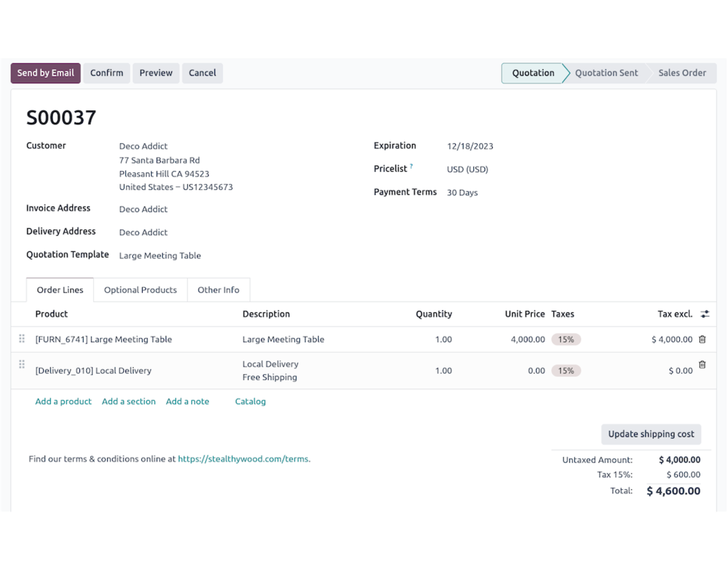This screenshot has width=728, height=569.
Task: Confirm the quotation
Action: [107, 73]
